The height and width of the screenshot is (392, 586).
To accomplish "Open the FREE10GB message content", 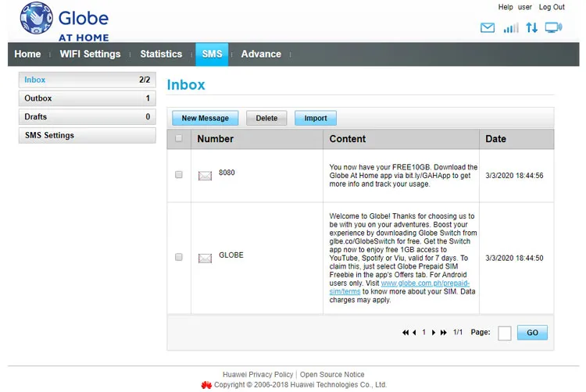I will (x=403, y=176).
